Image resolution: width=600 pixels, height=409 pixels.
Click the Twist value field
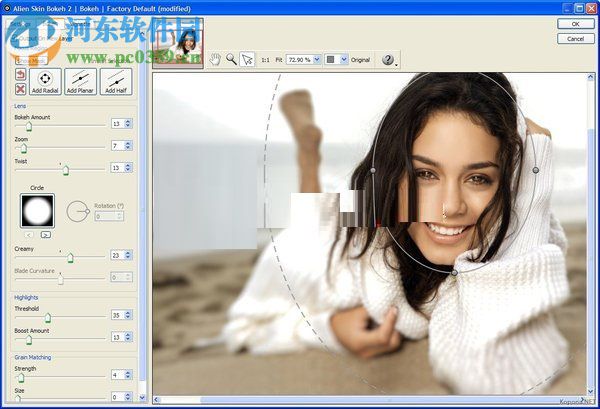(x=117, y=168)
